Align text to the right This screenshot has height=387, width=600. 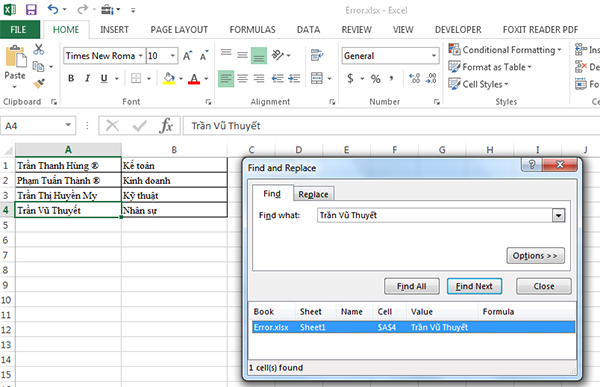(x=259, y=79)
